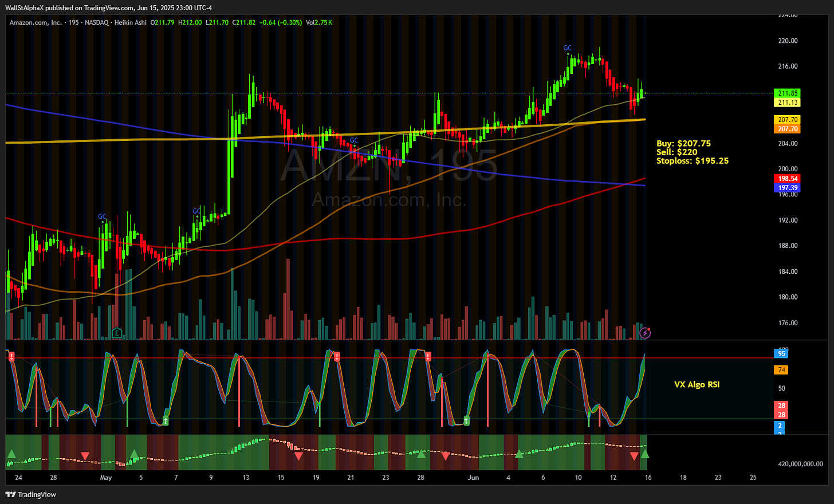Viewport: 834px width, 504px height.
Task: Click the blue 95 RSI value label
Action: pyautogui.click(x=781, y=353)
